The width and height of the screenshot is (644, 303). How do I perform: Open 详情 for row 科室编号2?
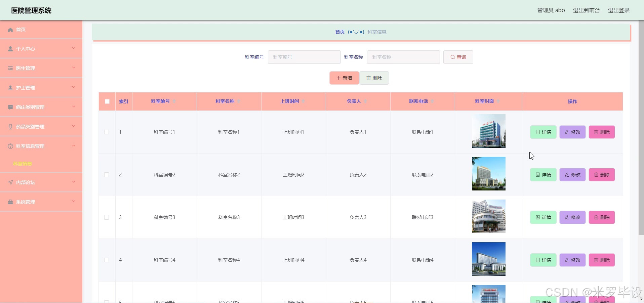pos(543,175)
